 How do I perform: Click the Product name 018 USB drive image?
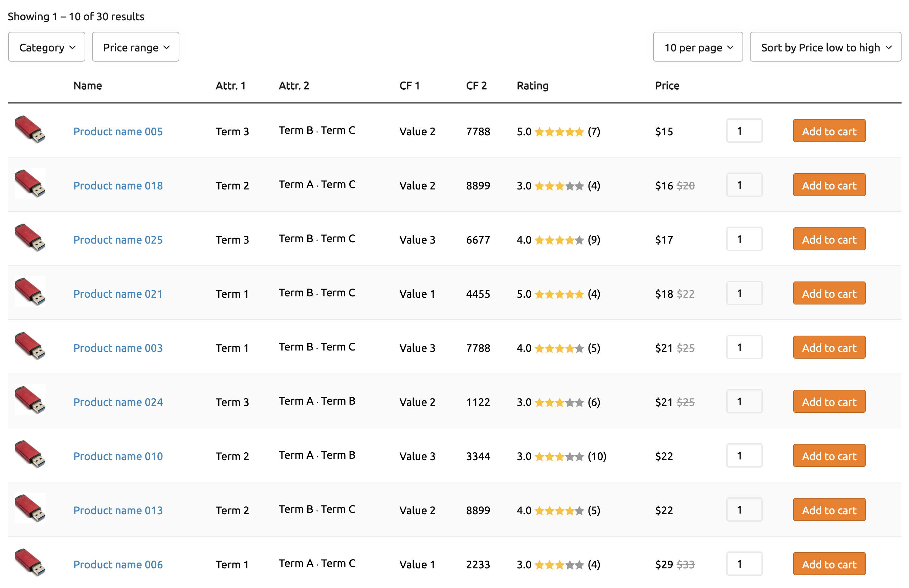tap(30, 183)
